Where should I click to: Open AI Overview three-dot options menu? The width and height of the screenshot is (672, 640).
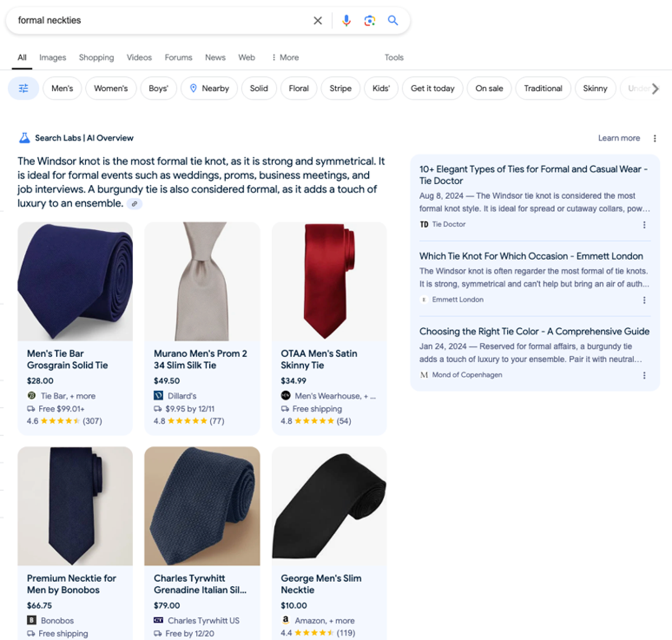tap(654, 138)
